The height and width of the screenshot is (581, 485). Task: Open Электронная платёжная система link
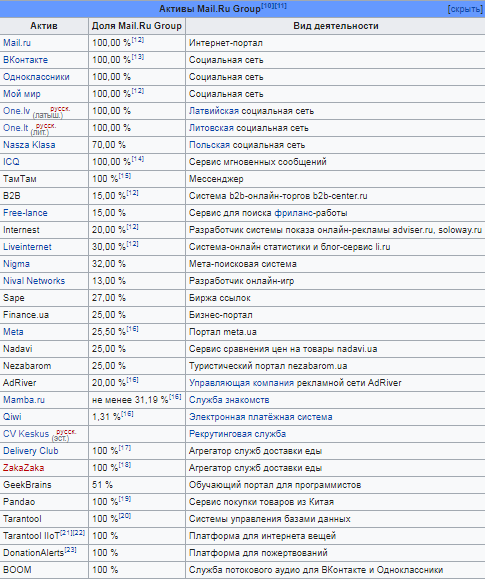tap(260, 417)
